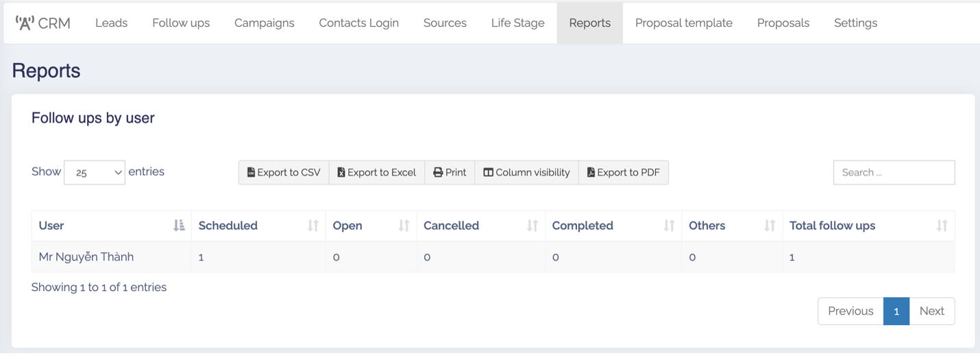The image size is (980, 356).
Task: Export the report to CSV
Action: coord(284,173)
